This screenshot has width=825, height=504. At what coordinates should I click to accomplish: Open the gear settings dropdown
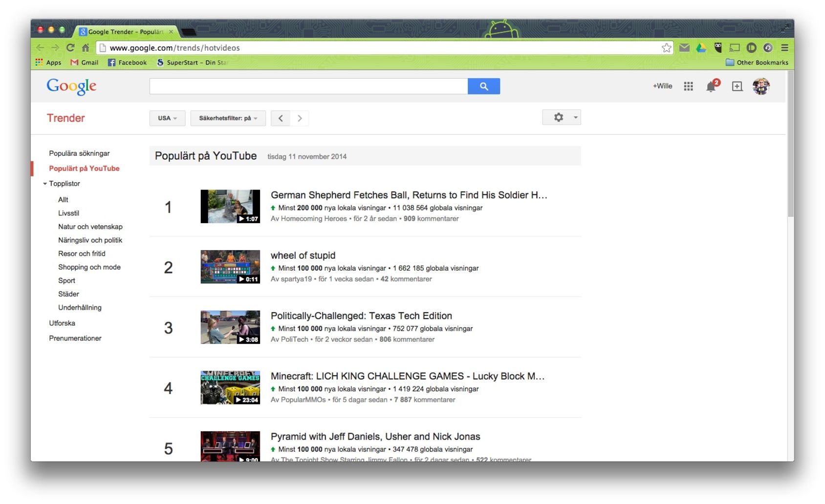click(x=562, y=117)
